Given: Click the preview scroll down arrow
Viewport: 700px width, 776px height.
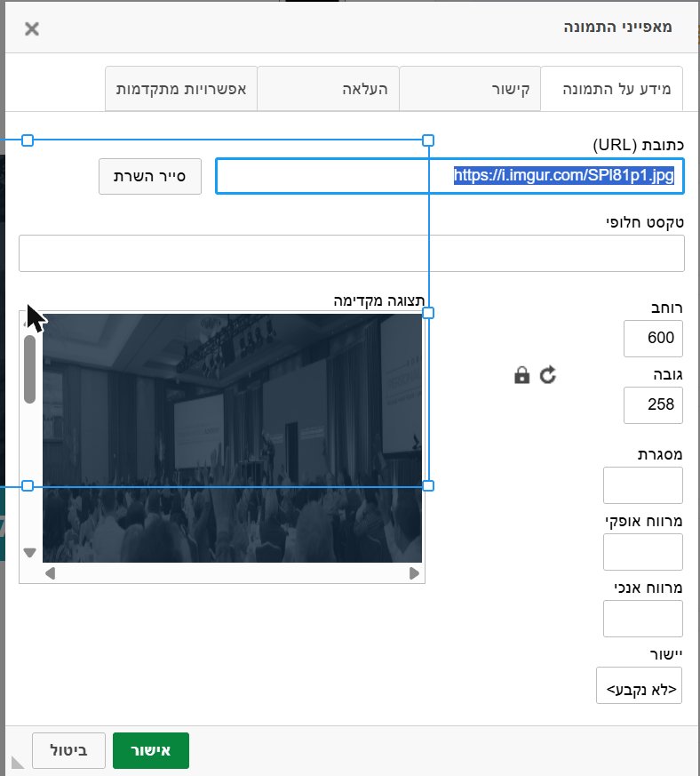Looking at the screenshot, I should coord(29,553).
